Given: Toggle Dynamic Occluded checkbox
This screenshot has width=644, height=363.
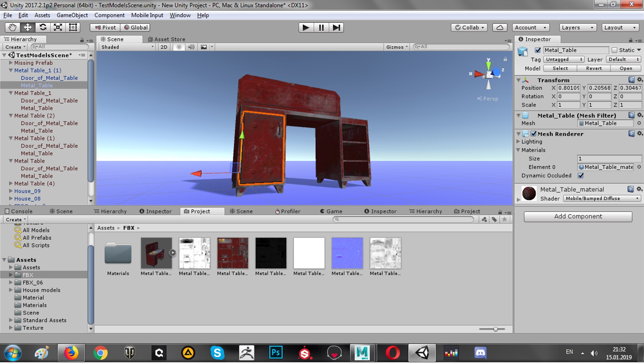Looking at the screenshot, I should pyautogui.click(x=580, y=175).
